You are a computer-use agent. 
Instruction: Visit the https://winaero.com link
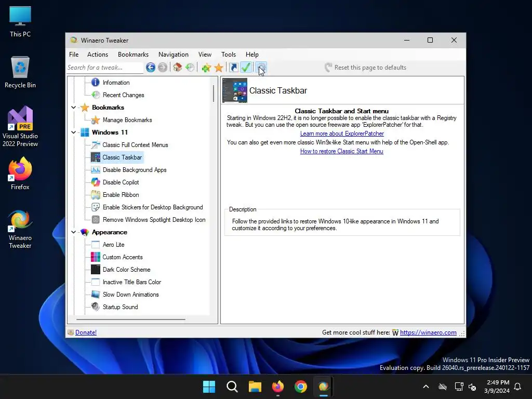428,332
